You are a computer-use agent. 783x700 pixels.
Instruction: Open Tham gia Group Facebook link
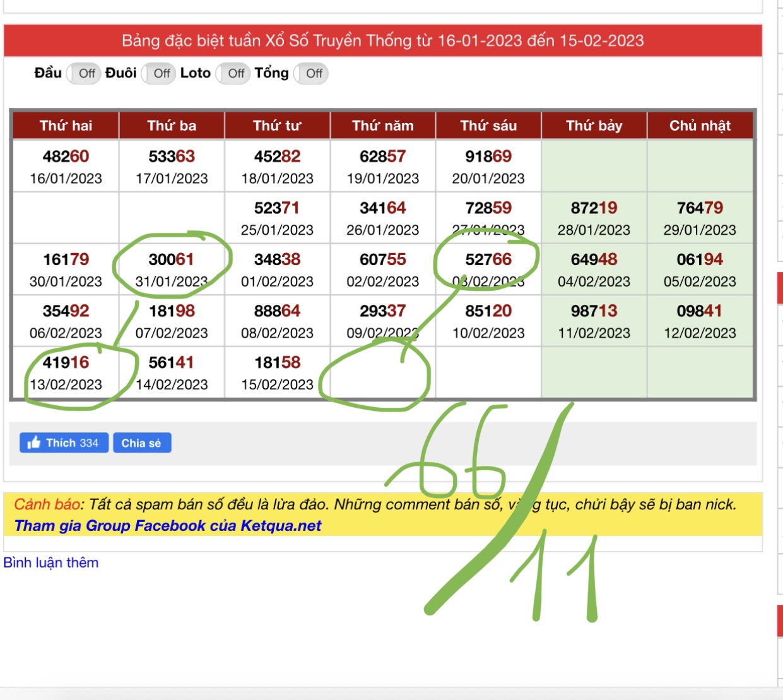(x=167, y=526)
